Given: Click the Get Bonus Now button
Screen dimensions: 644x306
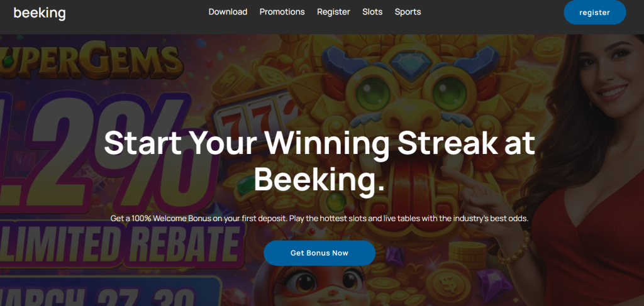Looking at the screenshot, I should (x=319, y=253).
